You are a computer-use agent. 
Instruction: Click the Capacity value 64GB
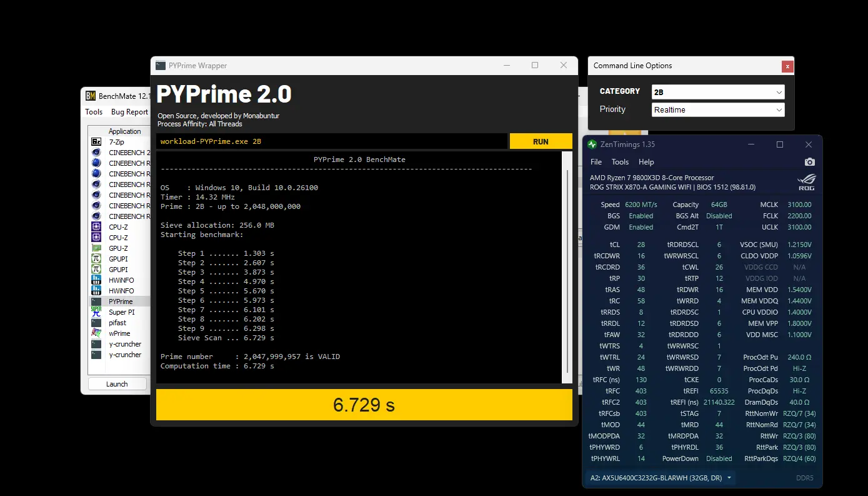(x=719, y=205)
